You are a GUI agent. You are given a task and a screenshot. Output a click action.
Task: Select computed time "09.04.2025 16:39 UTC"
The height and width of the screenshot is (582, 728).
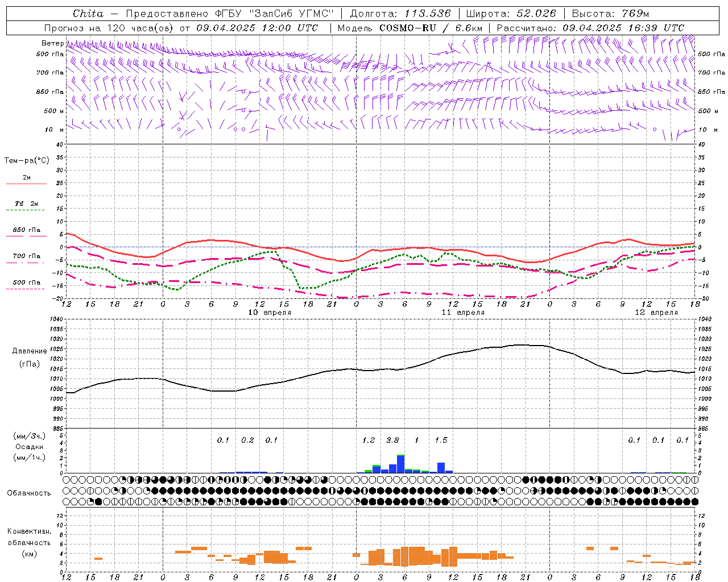623,28
